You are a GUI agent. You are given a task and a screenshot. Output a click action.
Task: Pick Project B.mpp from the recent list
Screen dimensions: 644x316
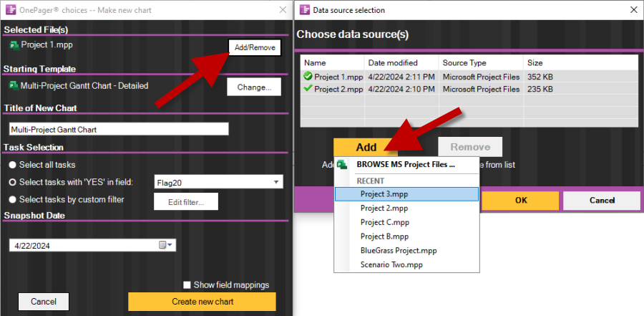pos(406,236)
